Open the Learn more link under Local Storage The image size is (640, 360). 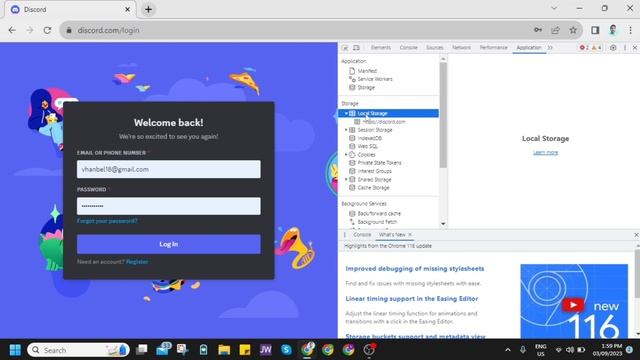point(545,153)
